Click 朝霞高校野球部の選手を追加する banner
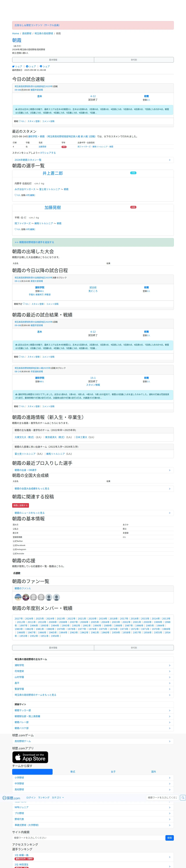Screen dimensions: 186x868 pyautogui.click(x=93, y=242)
